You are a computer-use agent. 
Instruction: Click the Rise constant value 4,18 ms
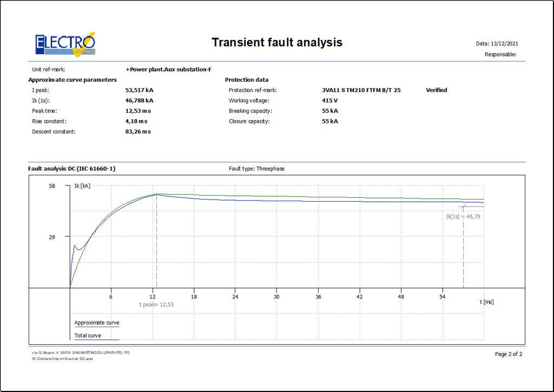136,121
